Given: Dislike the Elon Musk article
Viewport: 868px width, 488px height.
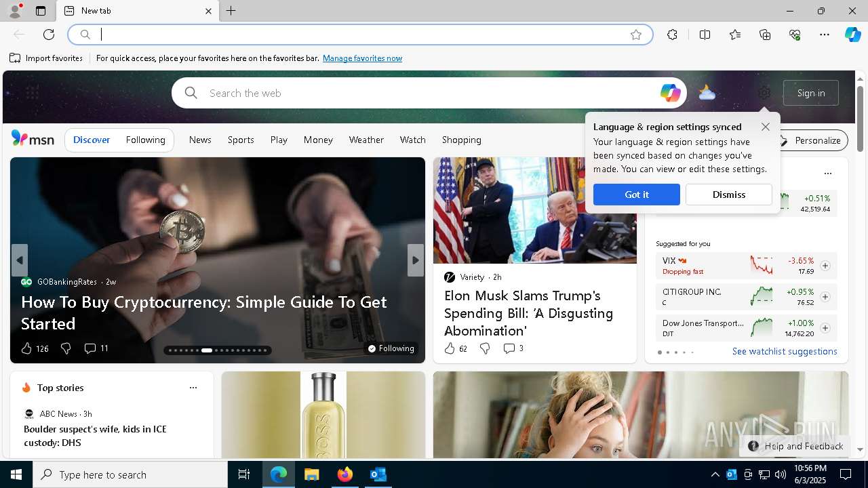Looking at the screenshot, I should click(x=485, y=348).
